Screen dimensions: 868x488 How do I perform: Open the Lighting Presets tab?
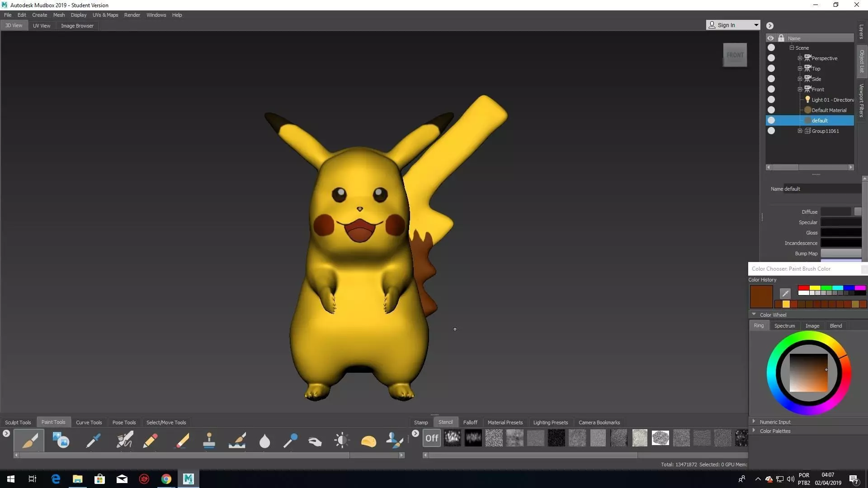550,422
